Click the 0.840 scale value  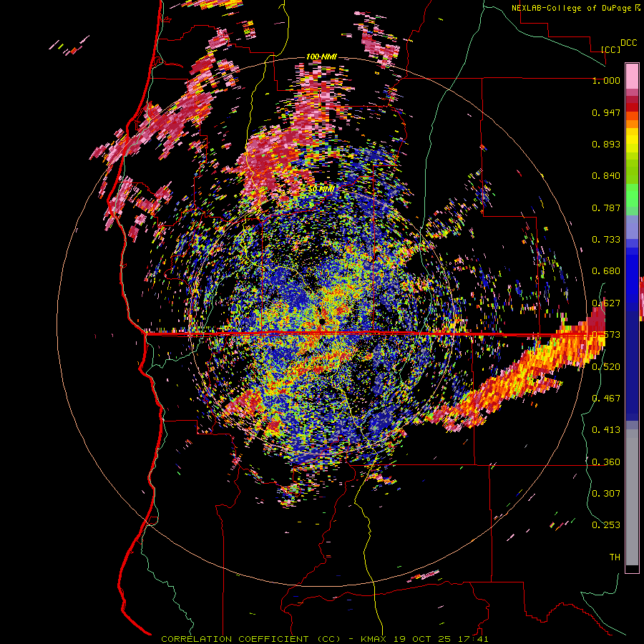pyautogui.click(x=606, y=176)
